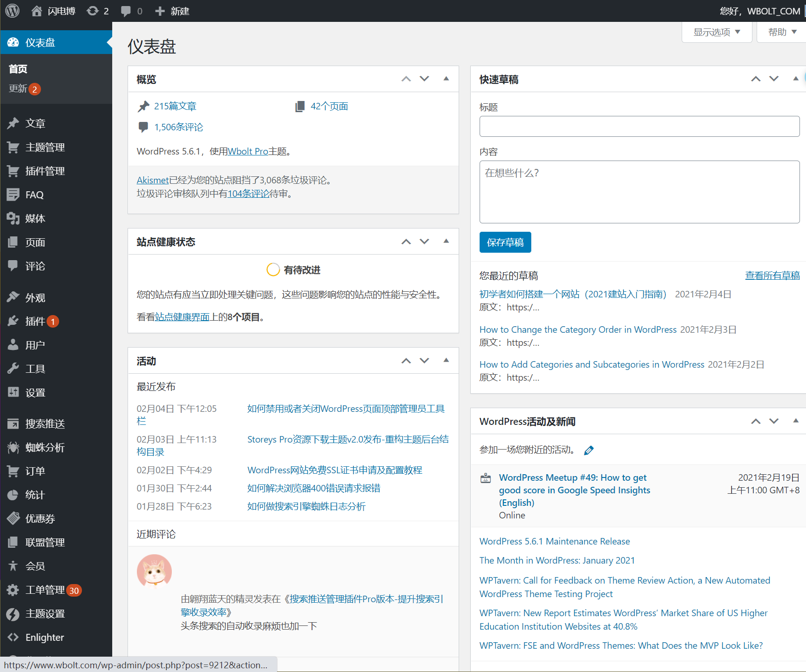Select 外观 from the sidebar menu

click(x=35, y=297)
